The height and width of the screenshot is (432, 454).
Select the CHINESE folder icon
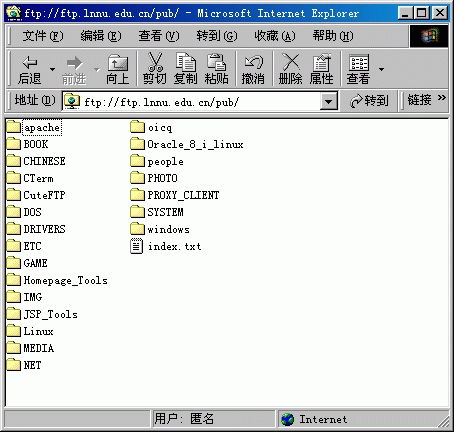pos(14,161)
